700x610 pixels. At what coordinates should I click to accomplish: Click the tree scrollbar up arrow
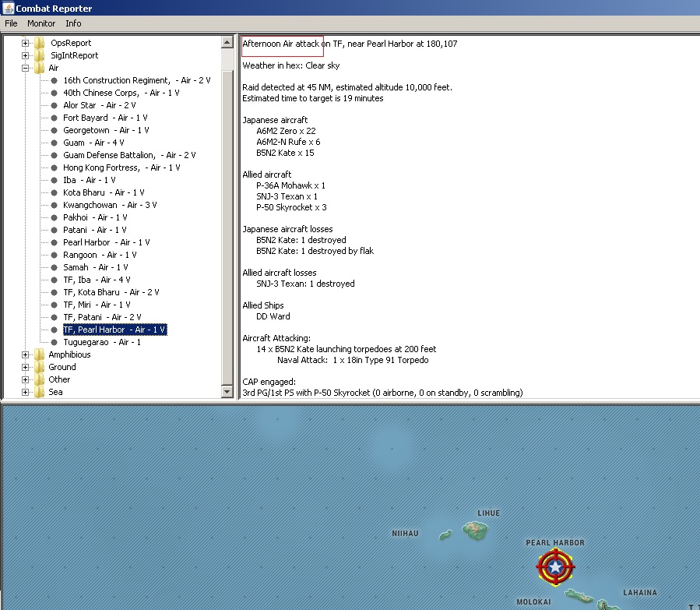pyautogui.click(x=227, y=43)
